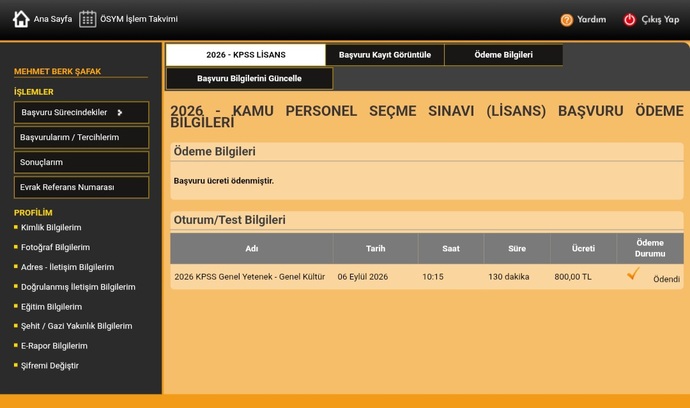The height and width of the screenshot is (408, 690).
Task: Click the 2026 KPSS Genel Yetenek - Genel Kültür cell
Action: (250, 277)
